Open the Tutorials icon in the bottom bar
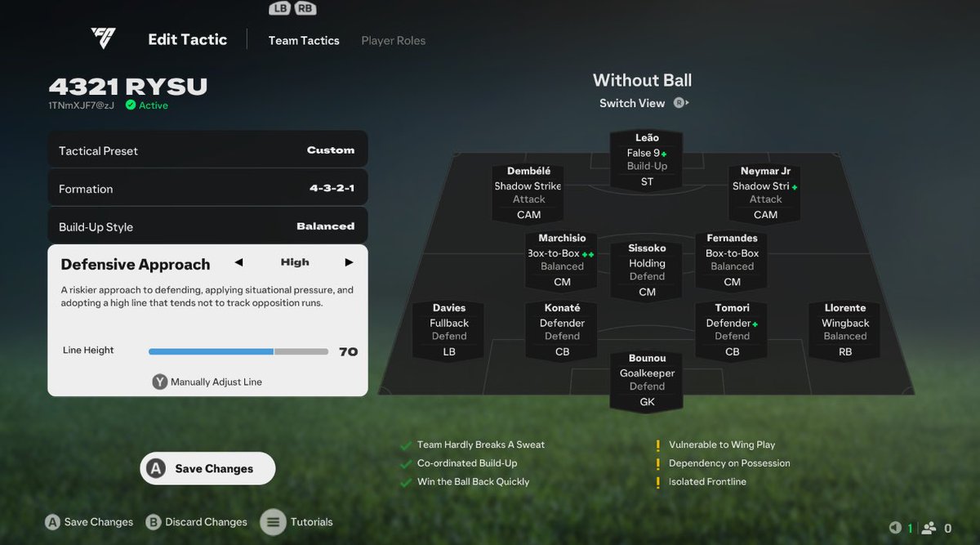This screenshot has width=980, height=545. pos(273,522)
